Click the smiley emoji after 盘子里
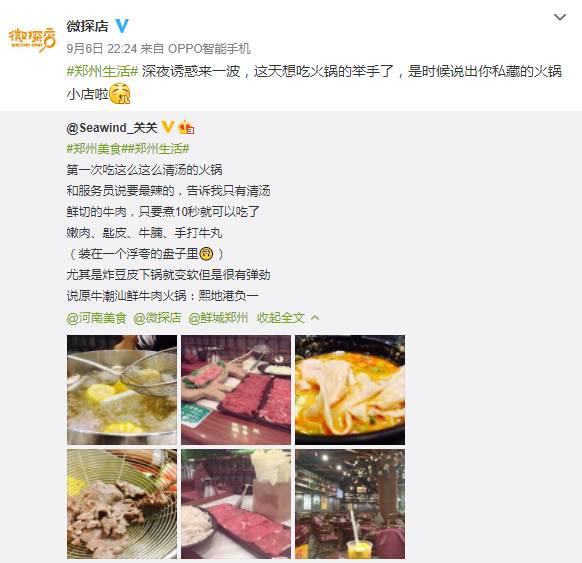Image resolution: width=582 pixels, height=563 pixels. (206, 254)
